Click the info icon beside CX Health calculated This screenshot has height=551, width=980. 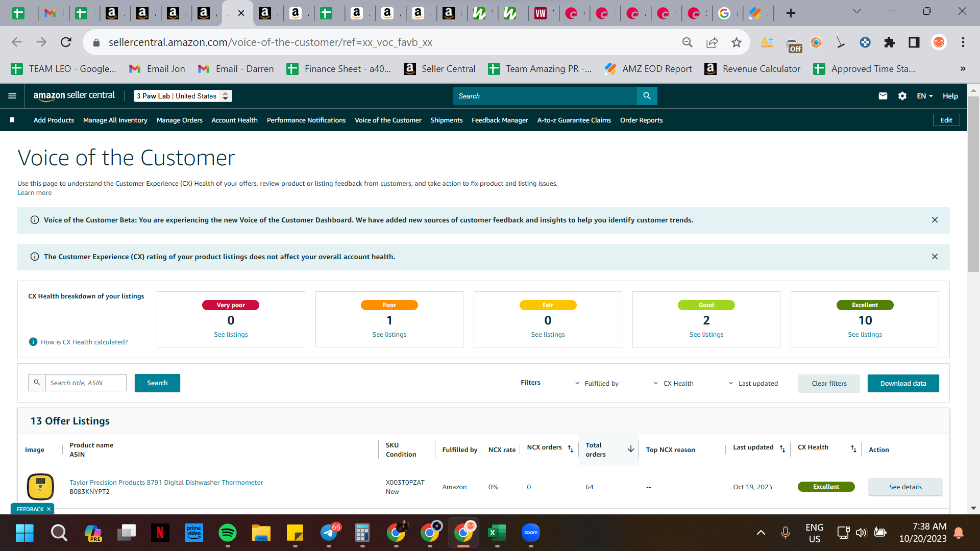click(33, 342)
